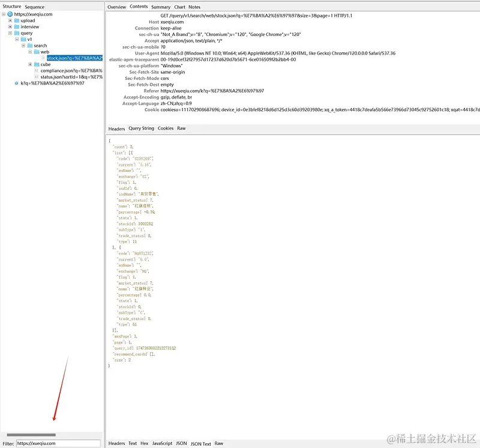The height and width of the screenshot is (448, 480).
Task: Switch to the Structure tab
Action: pos(12,7)
